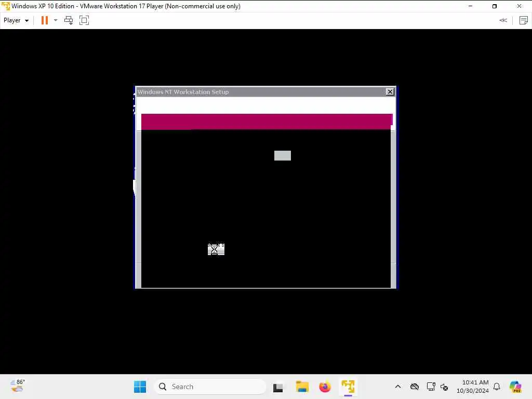Click the muted volume tray icon
The width and height of the screenshot is (532, 399).
click(444, 387)
